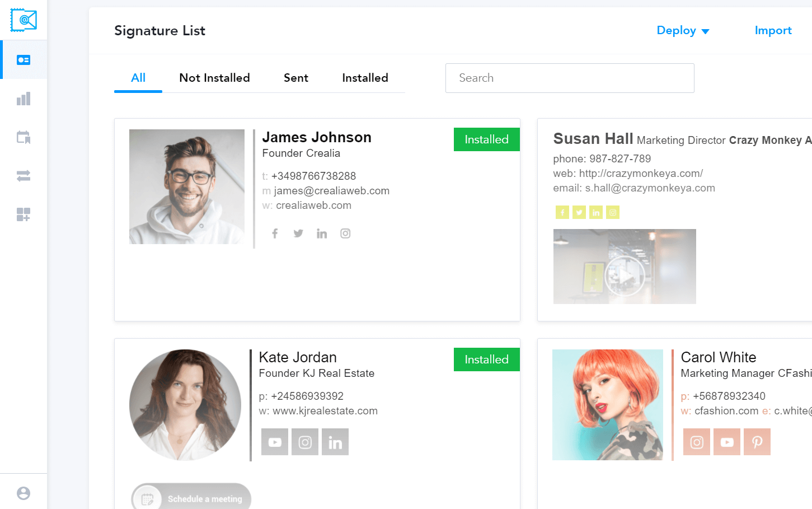Show the Installed tab signatures

tap(365, 78)
